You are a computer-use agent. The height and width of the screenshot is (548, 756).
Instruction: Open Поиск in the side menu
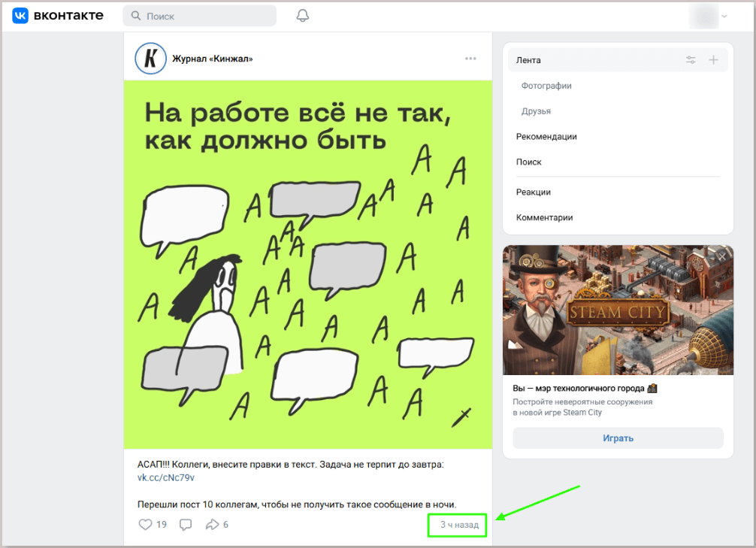(529, 162)
